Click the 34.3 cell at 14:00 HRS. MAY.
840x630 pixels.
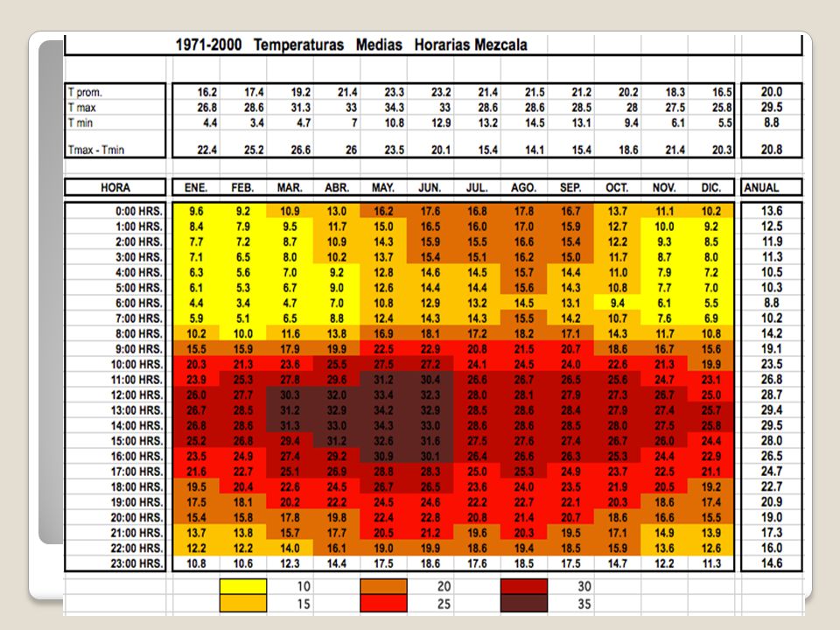pyautogui.click(x=383, y=425)
